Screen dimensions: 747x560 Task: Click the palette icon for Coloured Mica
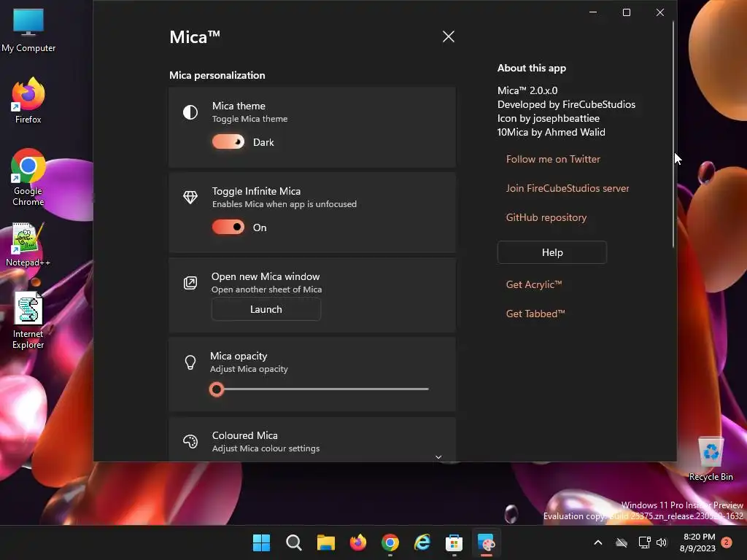[x=190, y=441]
